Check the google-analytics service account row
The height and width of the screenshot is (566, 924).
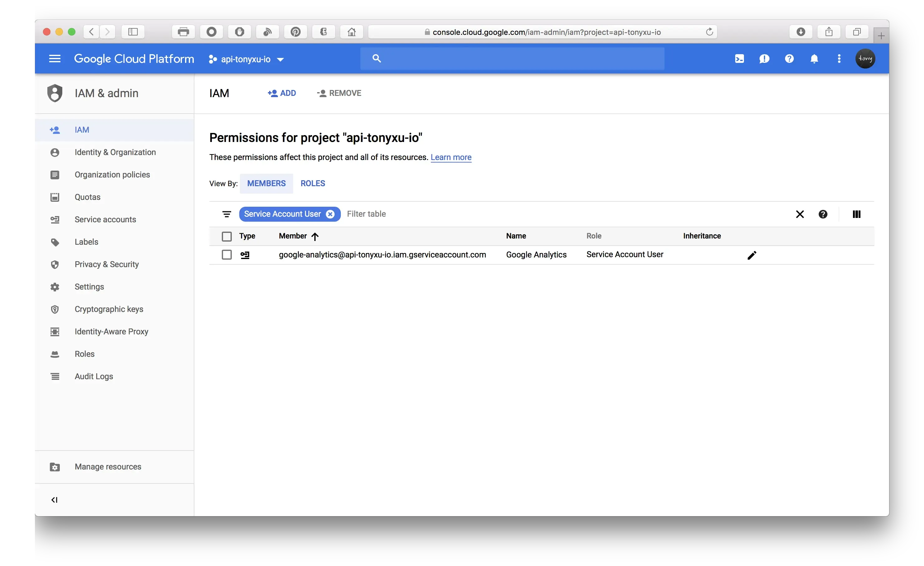click(x=226, y=255)
